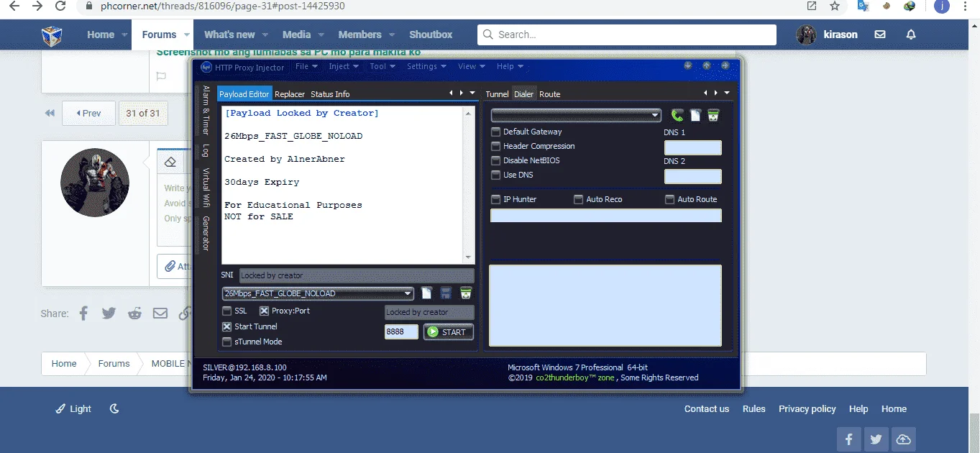The image size is (980, 453).
Task: Click the new config icon beside payload dropdown
Action: tap(426, 293)
